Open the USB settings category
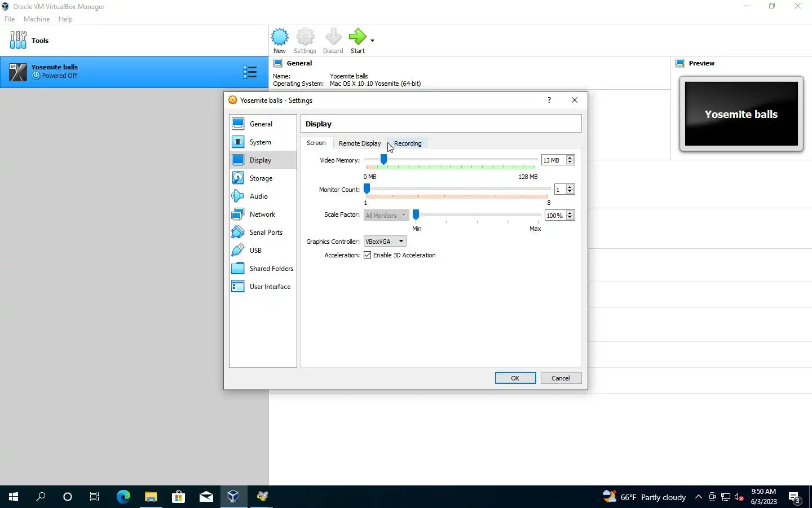The image size is (812, 508). click(x=263, y=251)
